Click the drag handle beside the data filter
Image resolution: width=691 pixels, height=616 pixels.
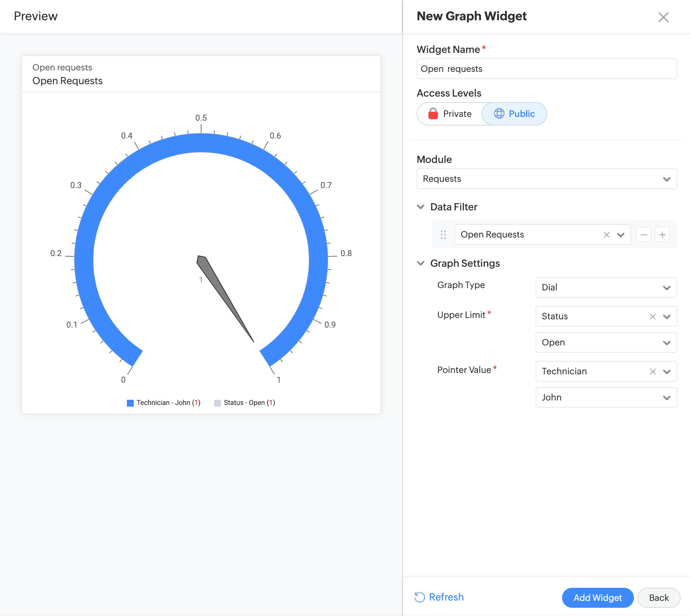pyautogui.click(x=443, y=234)
